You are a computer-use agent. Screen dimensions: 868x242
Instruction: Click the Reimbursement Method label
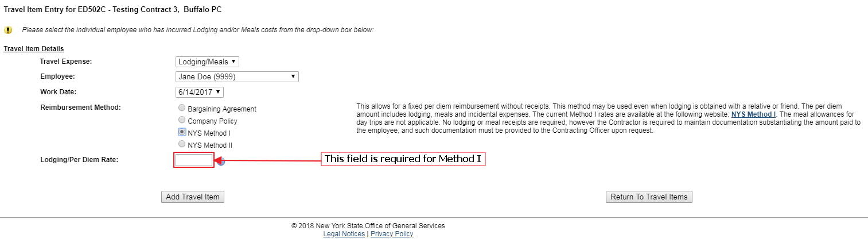pos(80,107)
